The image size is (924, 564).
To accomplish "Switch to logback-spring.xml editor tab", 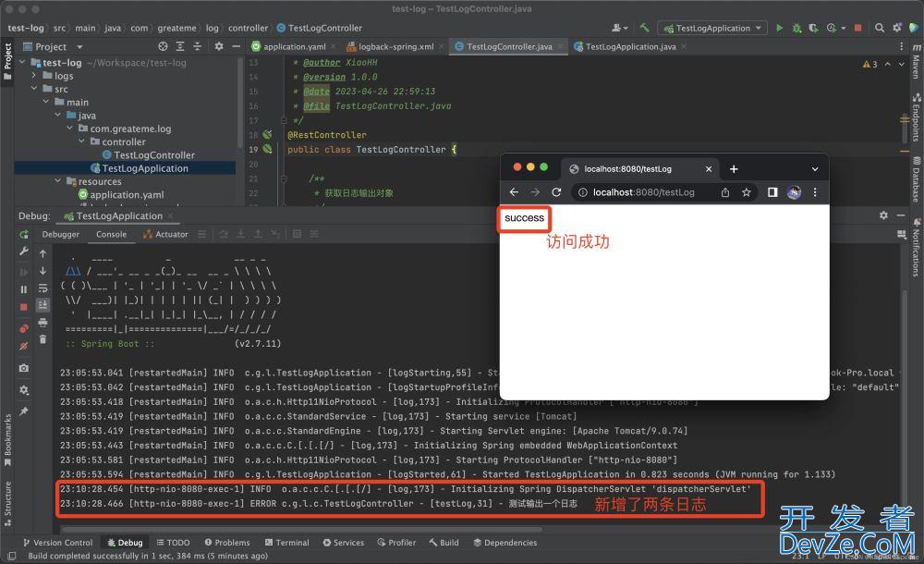I will click(395, 46).
